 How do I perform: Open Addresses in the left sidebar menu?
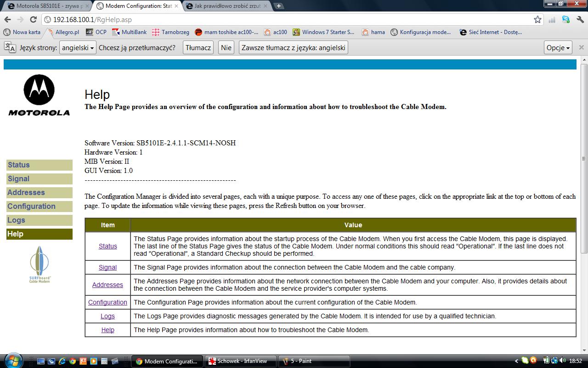coord(40,193)
